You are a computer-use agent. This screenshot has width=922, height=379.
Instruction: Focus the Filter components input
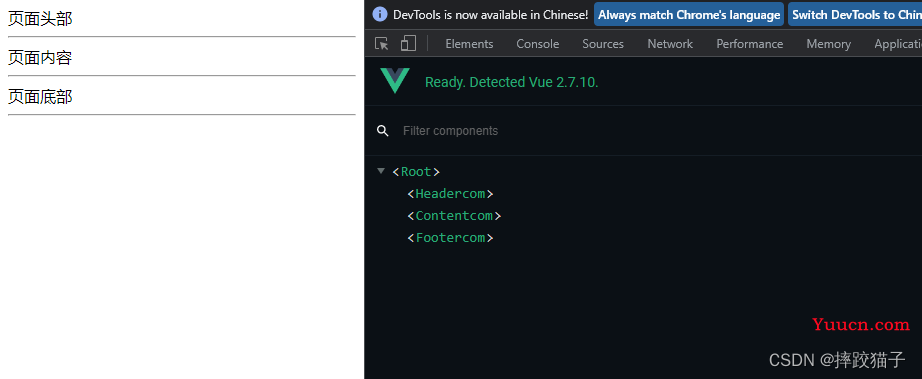click(x=647, y=130)
